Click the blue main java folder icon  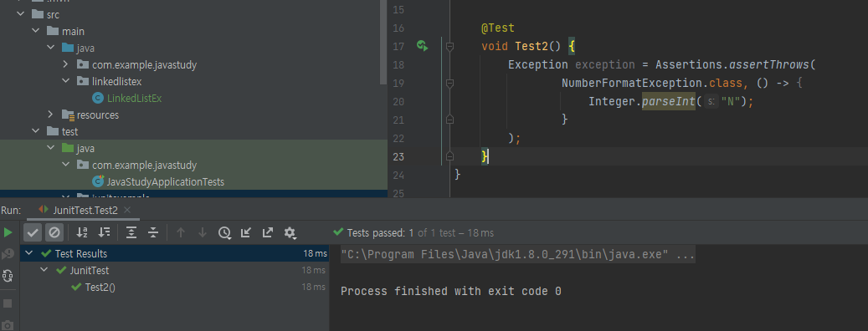68,48
